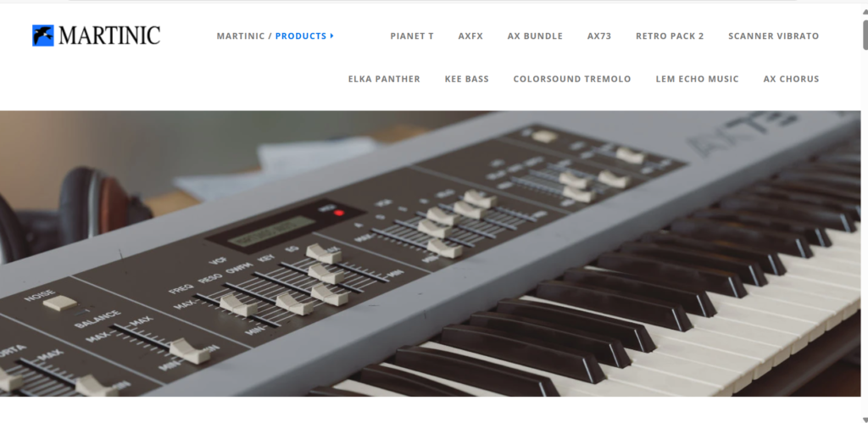Click the page vertical scrollbar thumb
This screenshot has height=423, width=868.
[865, 34]
